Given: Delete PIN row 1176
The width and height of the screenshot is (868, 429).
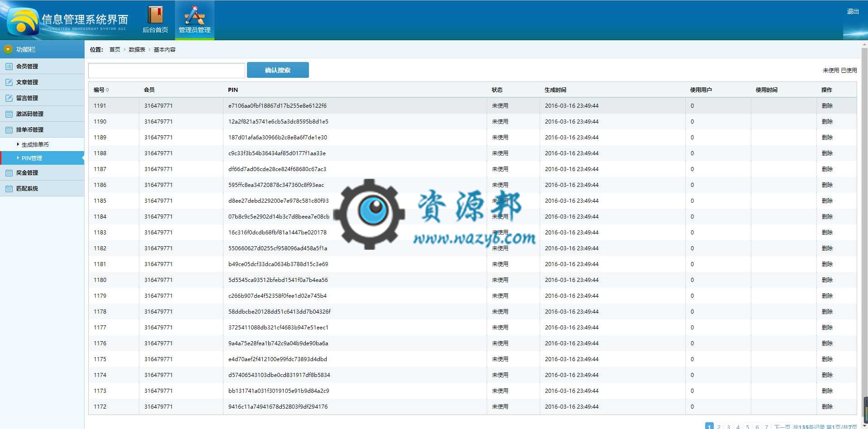Looking at the screenshot, I should [827, 343].
